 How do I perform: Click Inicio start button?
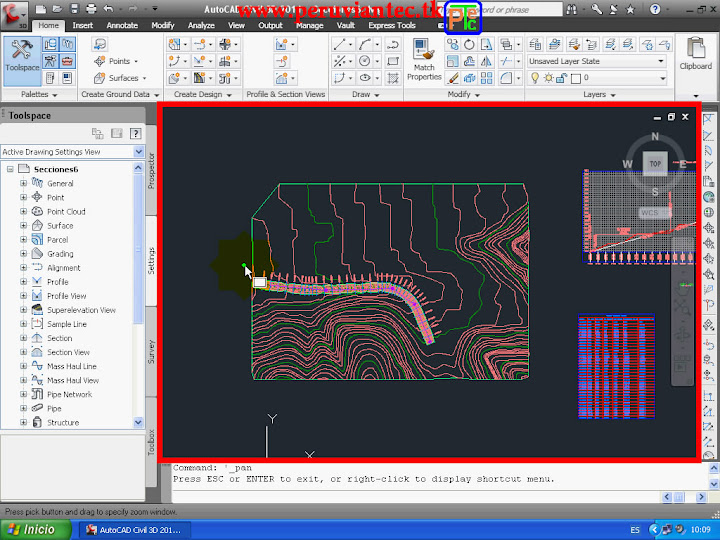35,529
